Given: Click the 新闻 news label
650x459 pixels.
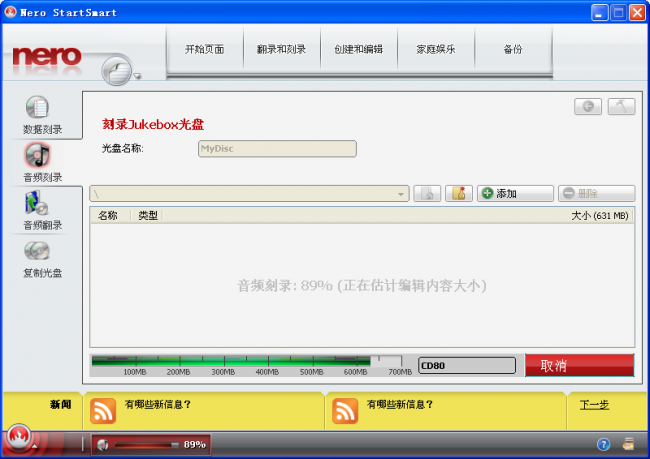Looking at the screenshot, I should click(61, 404).
